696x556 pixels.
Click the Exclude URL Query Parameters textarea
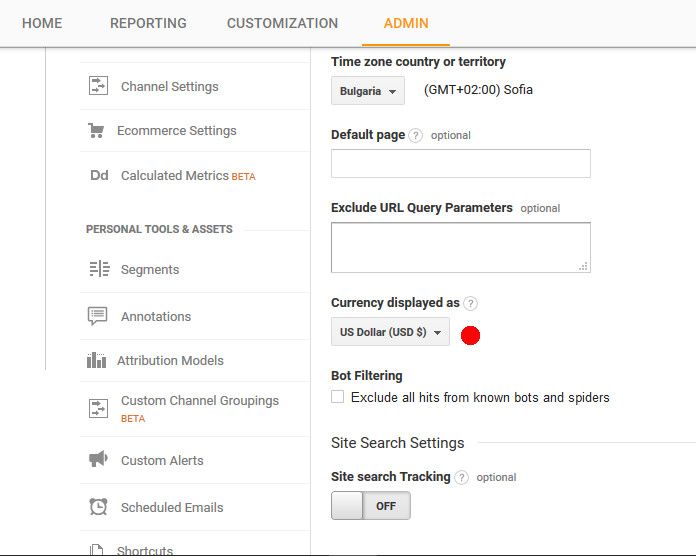tap(461, 248)
